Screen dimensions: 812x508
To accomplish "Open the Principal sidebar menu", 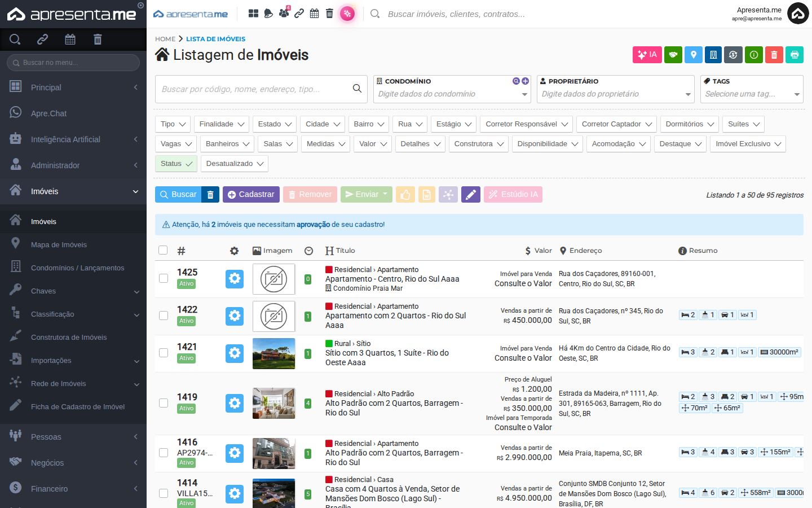I will coord(73,87).
